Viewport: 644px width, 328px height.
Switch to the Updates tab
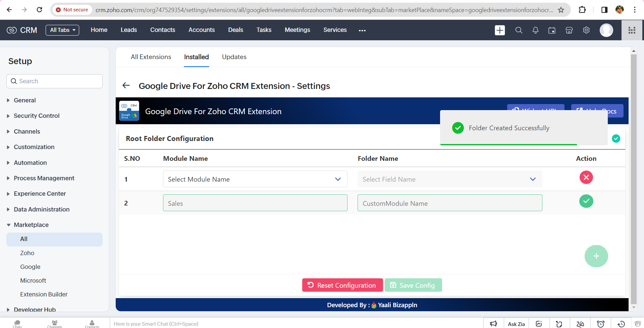coord(234,57)
